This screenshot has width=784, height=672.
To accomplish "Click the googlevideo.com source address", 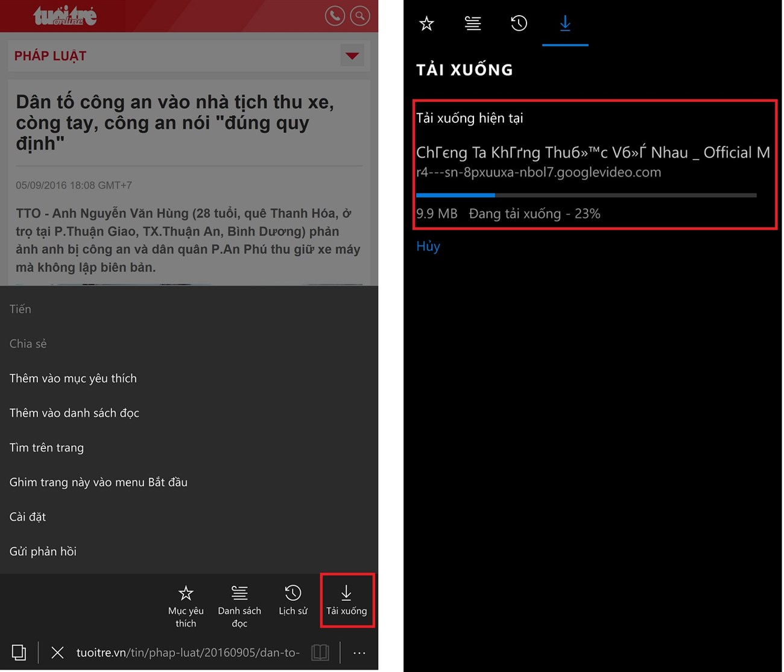I will point(539,172).
